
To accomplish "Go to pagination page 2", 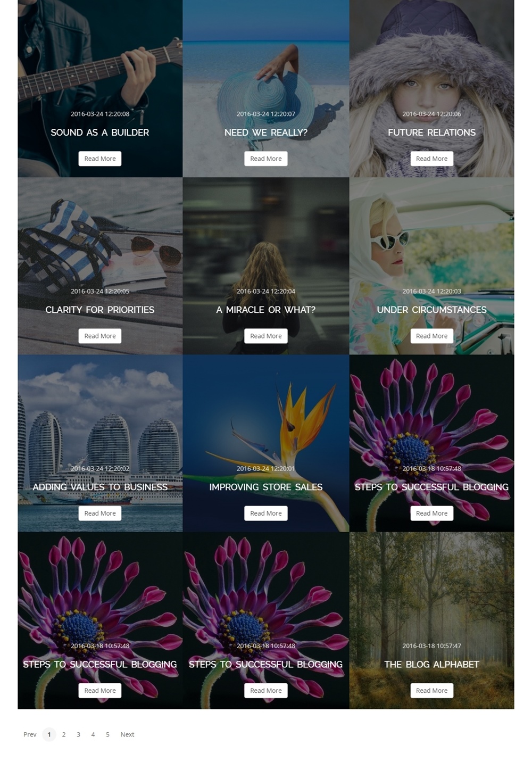I will pos(64,734).
